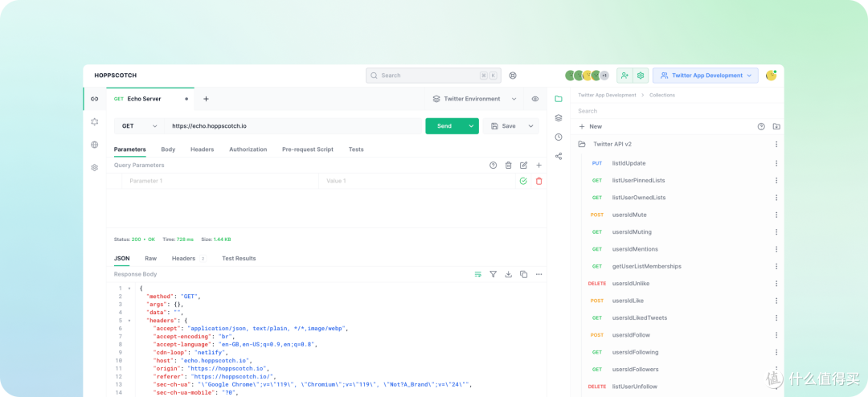Click New collection button
868x397 pixels.
(x=590, y=127)
